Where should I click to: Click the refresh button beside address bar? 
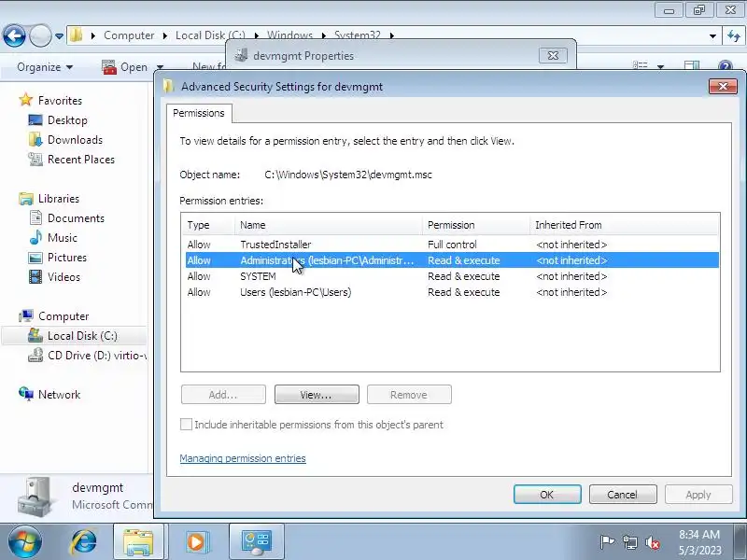(734, 35)
